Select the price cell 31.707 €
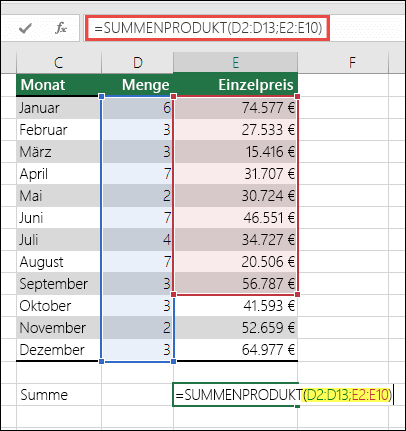Viewport: 406px width, 431px height. 235,174
